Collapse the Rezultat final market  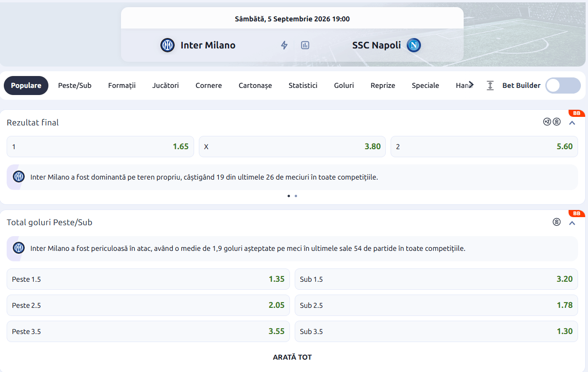[572, 123]
